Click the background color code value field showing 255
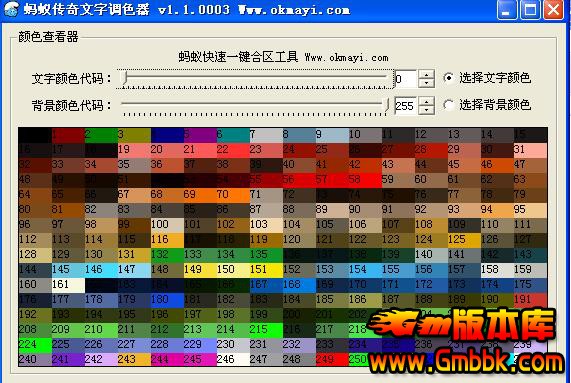Image resolution: width=571 pixels, height=383 pixels. tap(406, 106)
